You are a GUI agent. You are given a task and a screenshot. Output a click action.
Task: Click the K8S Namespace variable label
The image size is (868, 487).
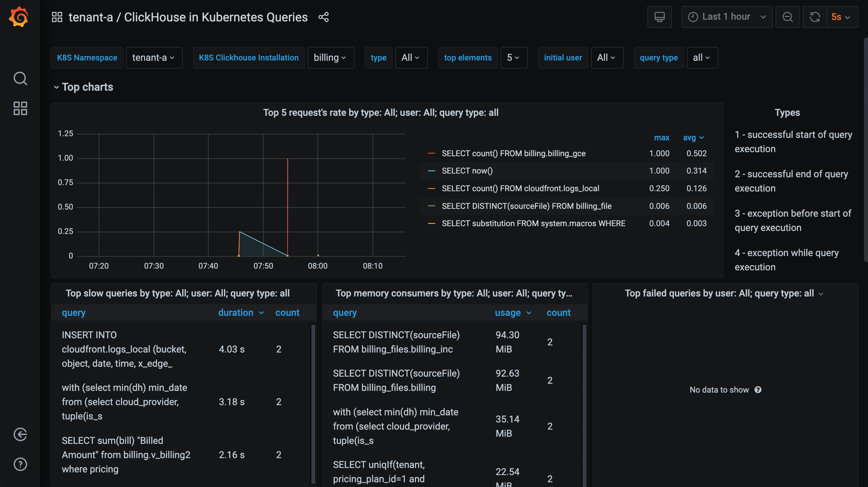[x=87, y=58]
